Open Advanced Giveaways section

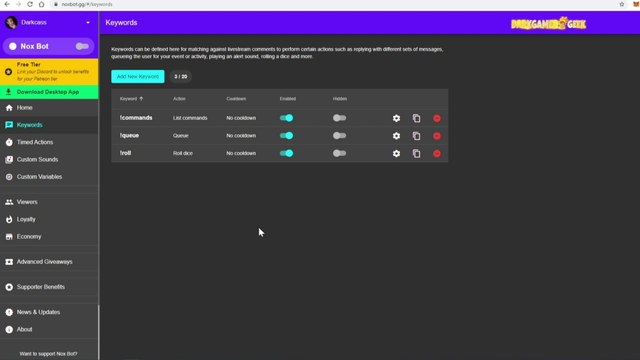tap(49, 262)
